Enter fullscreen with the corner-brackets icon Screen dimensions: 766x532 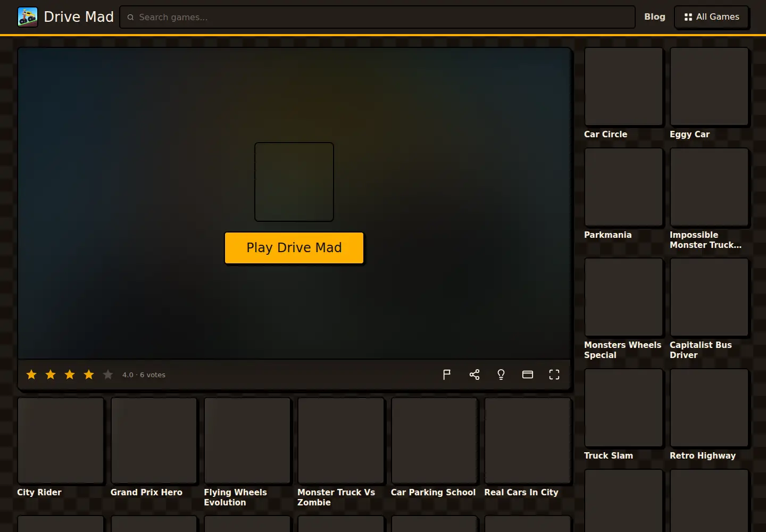[554, 375]
